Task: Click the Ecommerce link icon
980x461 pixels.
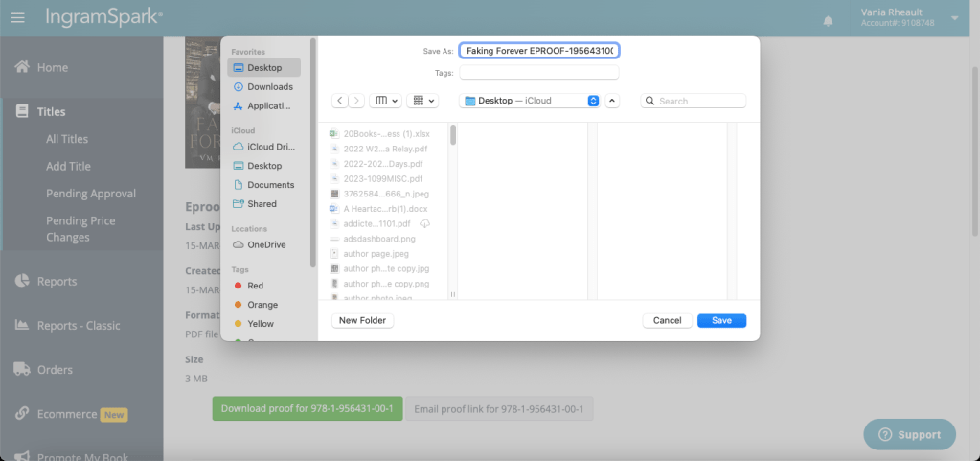Action: point(21,414)
